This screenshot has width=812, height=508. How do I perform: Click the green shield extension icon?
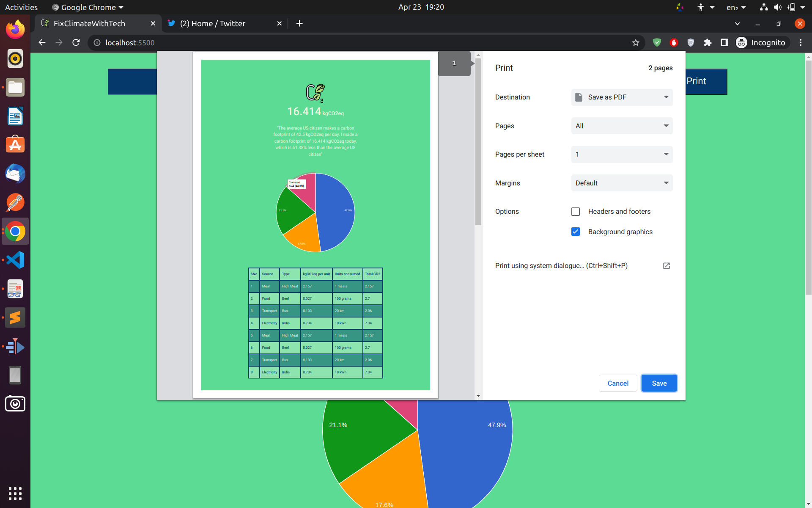(x=657, y=42)
